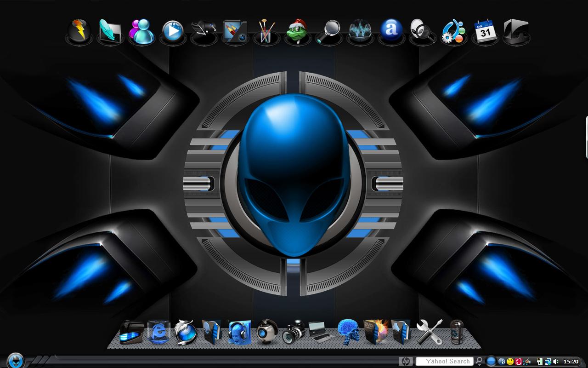Screen dimensions: 588x368
Task: Launch the blue feather icon in top dock
Action: point(111,31)
